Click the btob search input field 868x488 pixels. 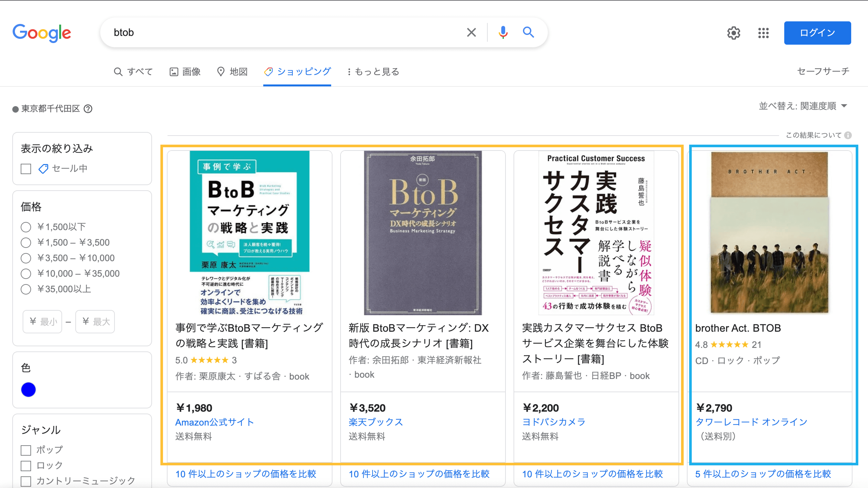[x=286, y=32]
